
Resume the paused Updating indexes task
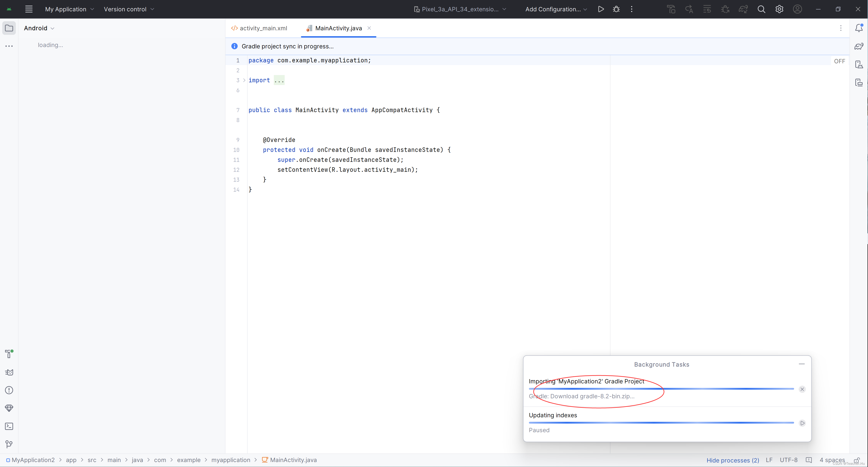pos(802,423)
